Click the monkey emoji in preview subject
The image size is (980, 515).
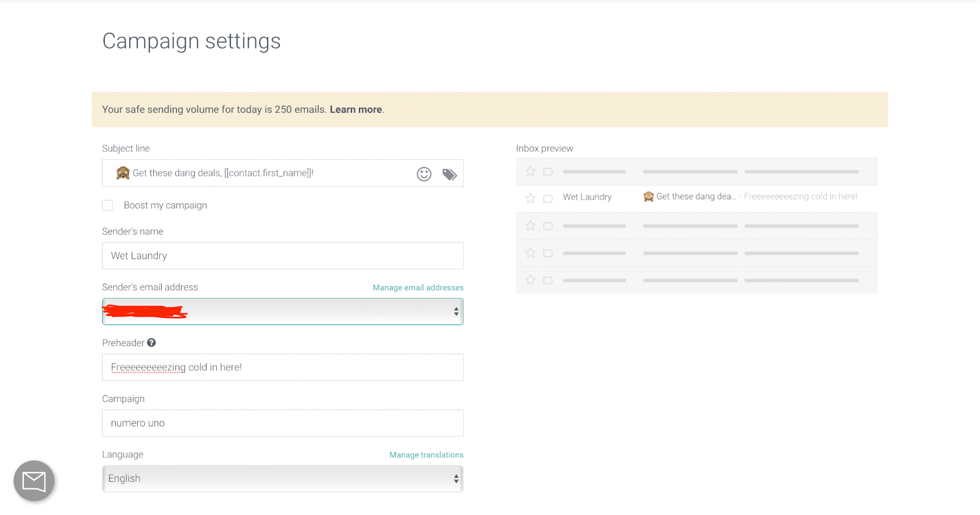pyautogui.click(x=649, y=197)
